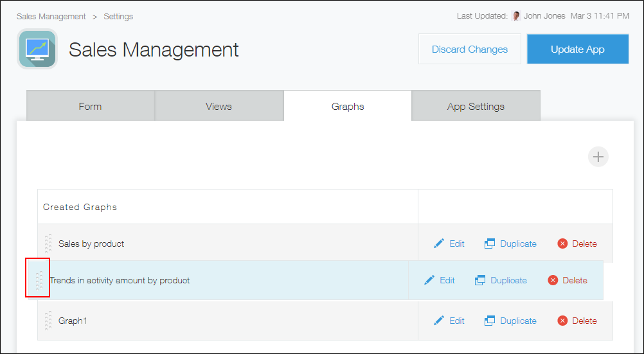
Task: Grab drag handle for Sales by product
Action: [48, 243]
